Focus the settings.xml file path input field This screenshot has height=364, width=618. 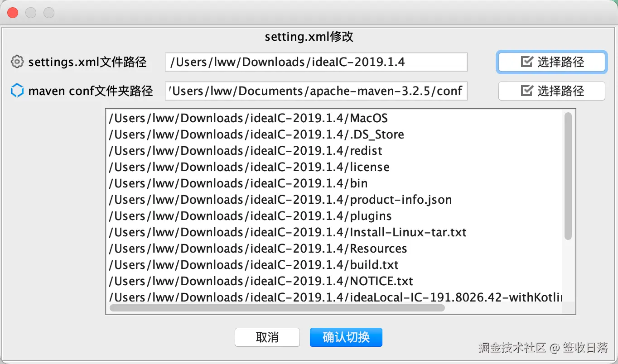(x=316, y=62)
